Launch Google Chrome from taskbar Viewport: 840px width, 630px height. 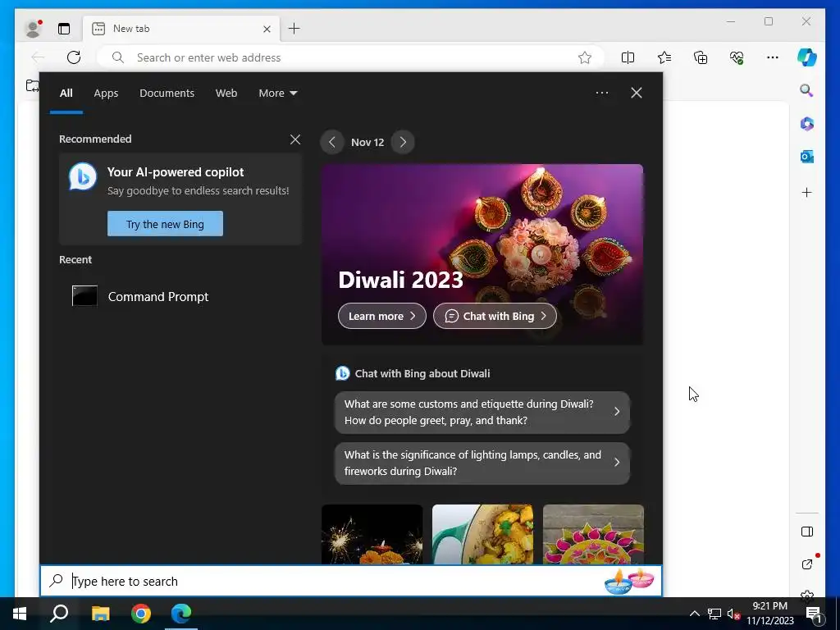tap(141, 614)
